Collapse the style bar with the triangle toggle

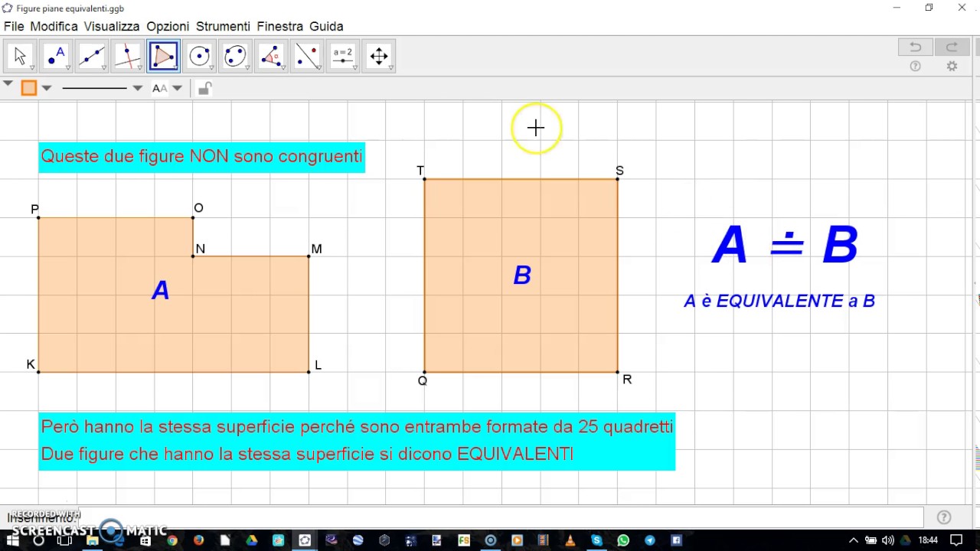(x=7, y=83)
